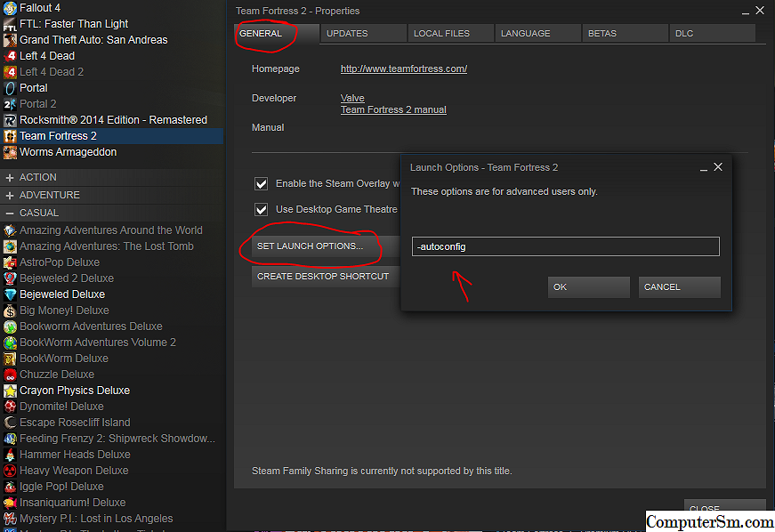Click the Chuzzle Deluxe icon
Image resolution: width=775 pixels, height=532 pixels.
click(10, 375)
